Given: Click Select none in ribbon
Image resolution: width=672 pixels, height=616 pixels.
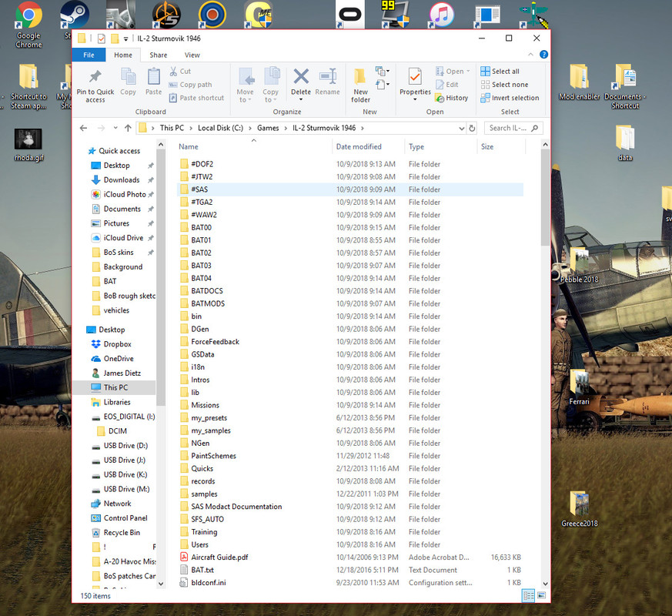Looking at the screenshot, I should (x=505, y=85).
